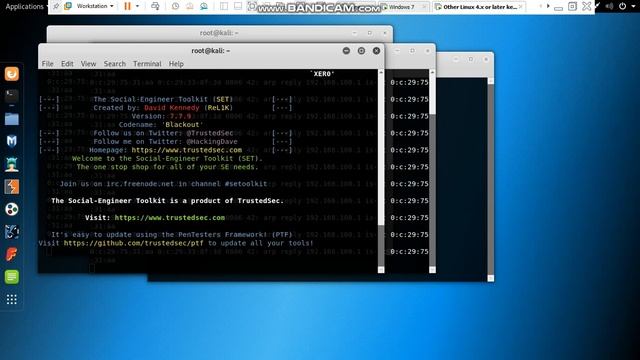Close the Other Linux VM tab

(520, 7)
